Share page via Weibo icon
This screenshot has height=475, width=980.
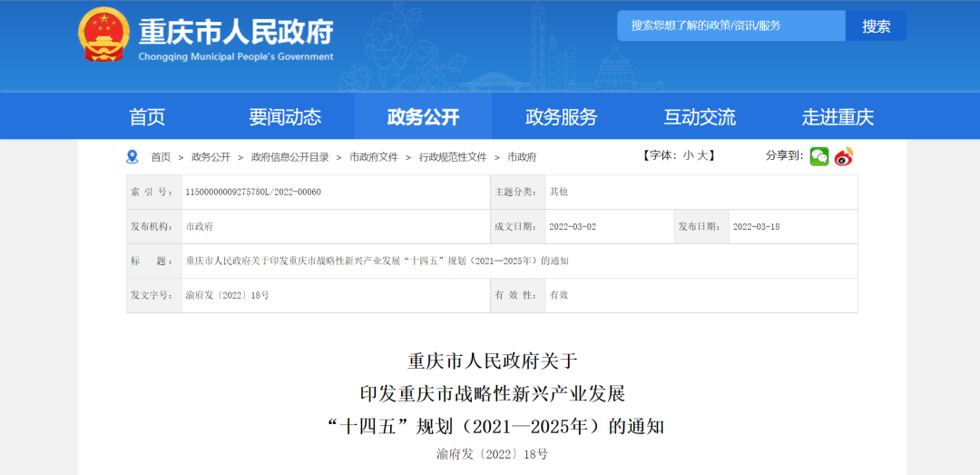(844, 156)
